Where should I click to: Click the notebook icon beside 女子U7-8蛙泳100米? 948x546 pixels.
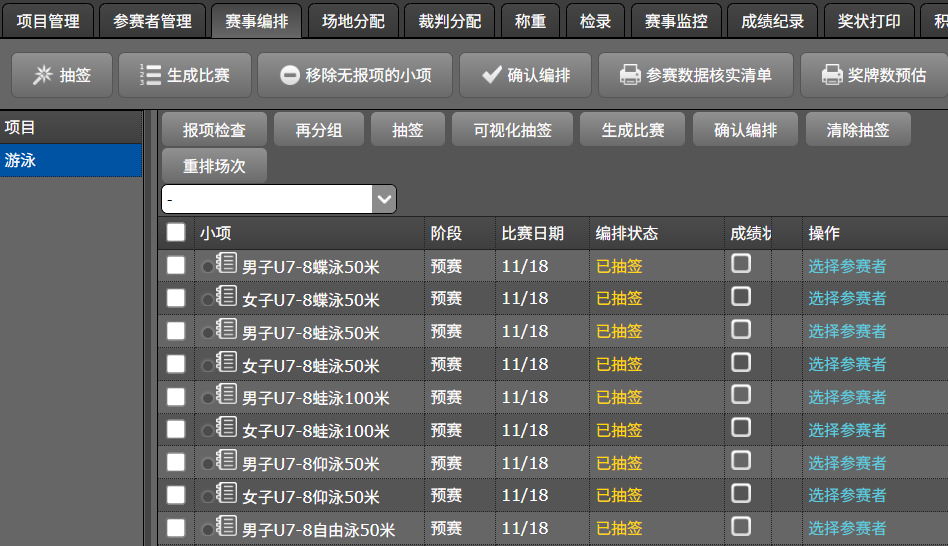[227, 429]
